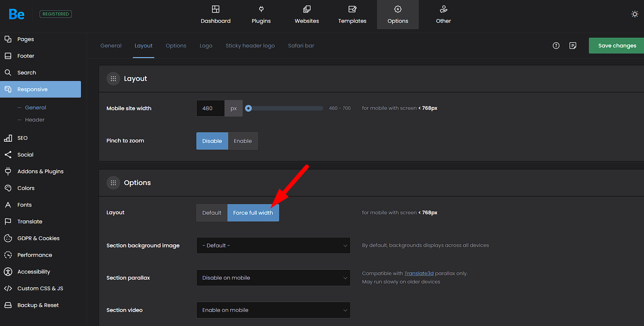Viewport: 644px width, 326px height.
Task: Click the Footer sidebar icon
Action: (x=8, y=56)
